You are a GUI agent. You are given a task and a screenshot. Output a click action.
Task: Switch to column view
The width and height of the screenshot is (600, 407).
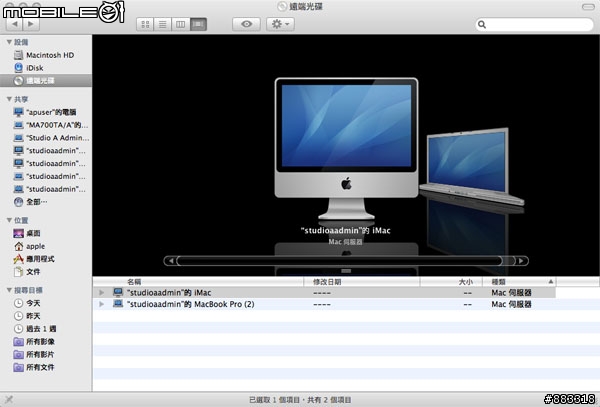[181, 24]
